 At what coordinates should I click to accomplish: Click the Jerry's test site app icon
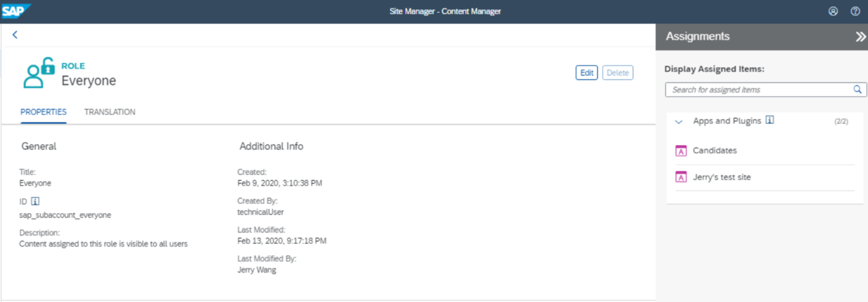680,177
